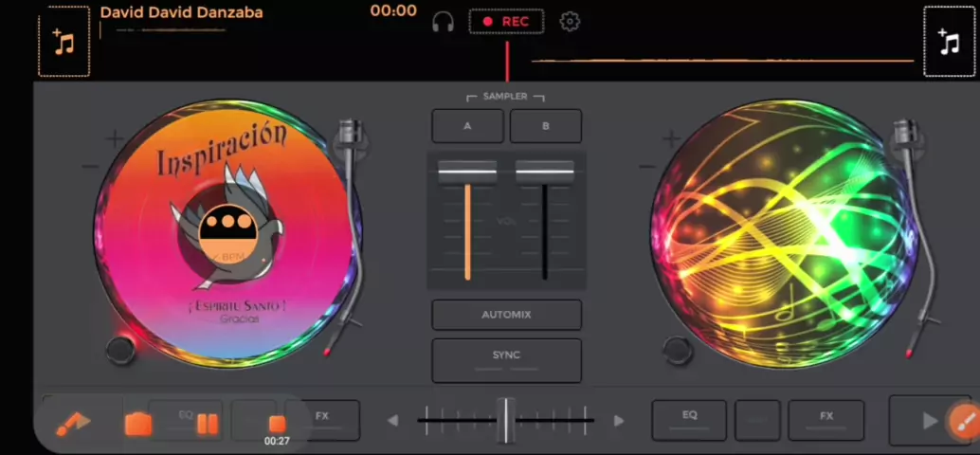This screenshot has width=980, height=455.
Task: Open the right deck EQ panel
Action: [x=689, y=419]
